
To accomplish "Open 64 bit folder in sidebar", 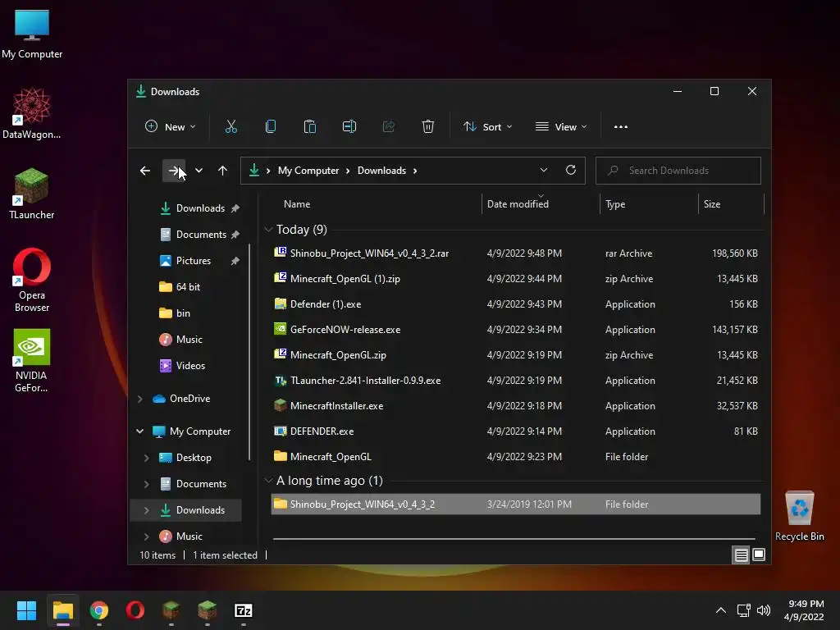I will click(x=188, y=286).
